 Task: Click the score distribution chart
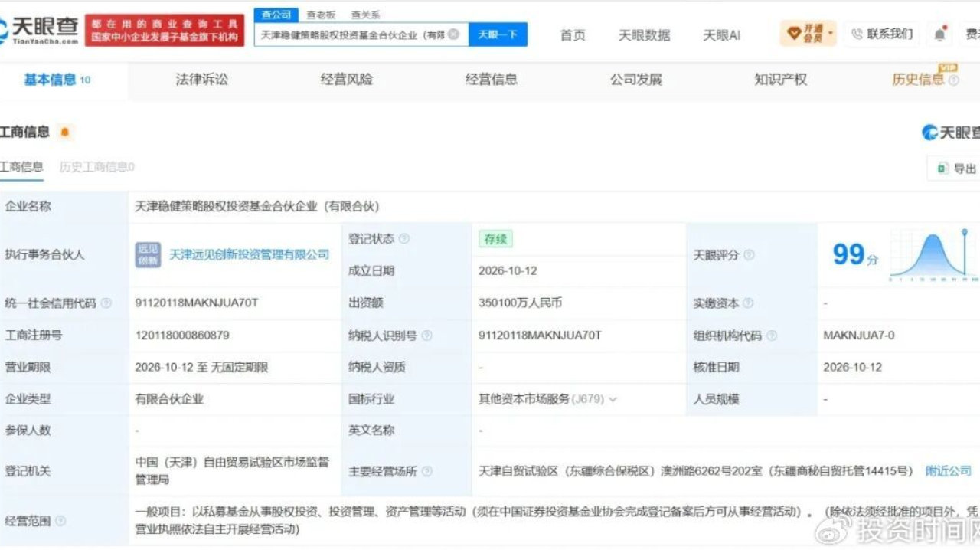(x=933, y=255)
